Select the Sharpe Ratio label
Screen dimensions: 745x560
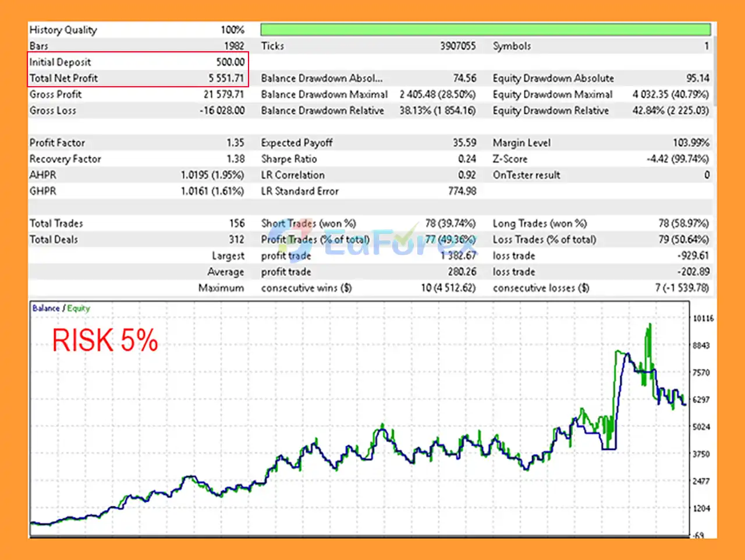289,159
